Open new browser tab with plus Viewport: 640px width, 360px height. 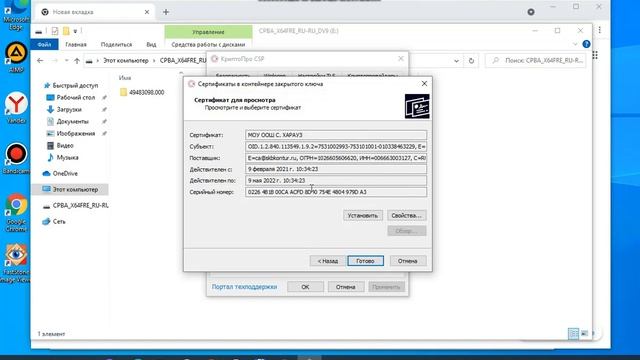click(166, 12)
